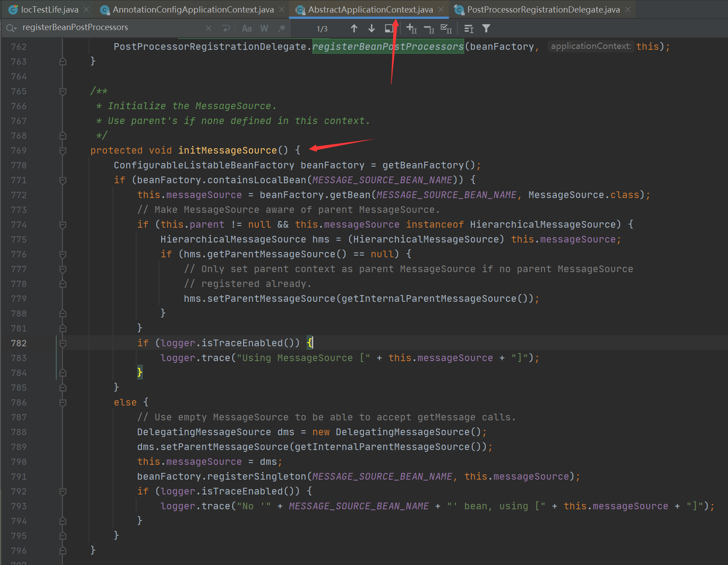Click the fold end marker at line 763
The image size is (728, 565).
click(63, 62)
